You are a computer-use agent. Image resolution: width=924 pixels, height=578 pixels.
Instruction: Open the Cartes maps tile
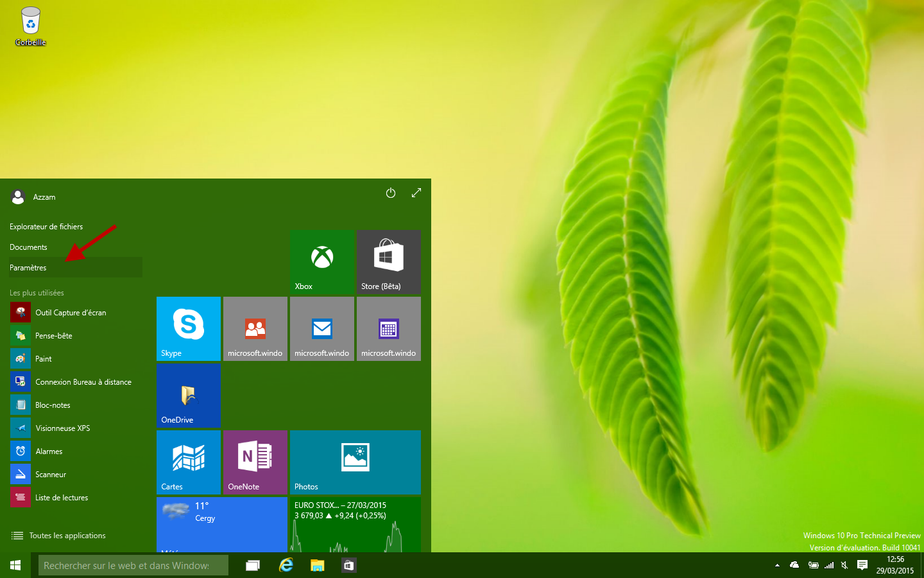[189, 462]
